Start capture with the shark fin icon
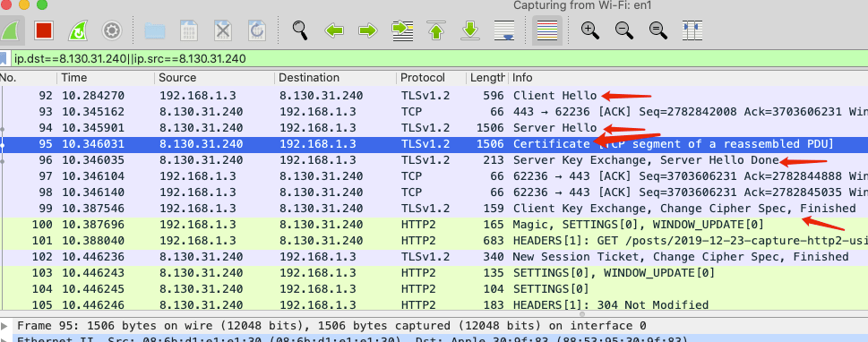The width and height of the screenshot is (868, 342). pos(10,30)
